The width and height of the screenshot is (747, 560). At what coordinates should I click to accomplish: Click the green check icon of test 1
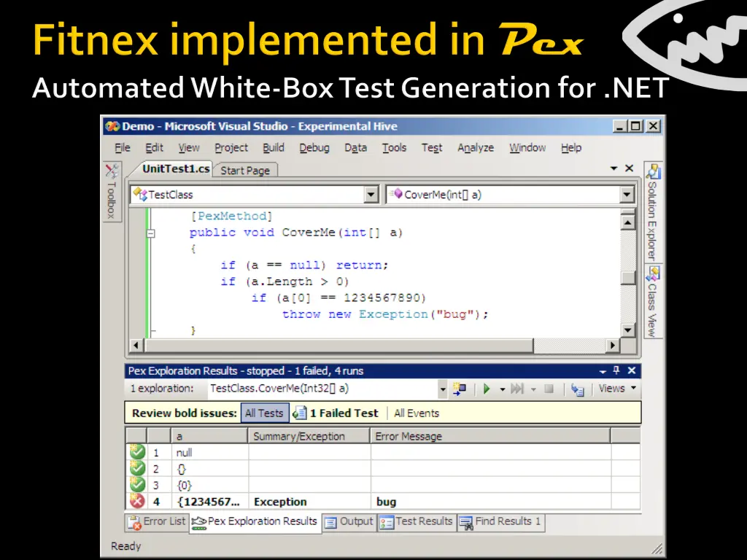(x=137, y=451)
